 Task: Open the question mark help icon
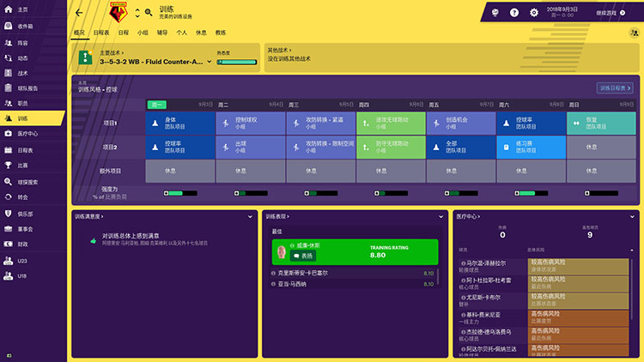[514, 13]
